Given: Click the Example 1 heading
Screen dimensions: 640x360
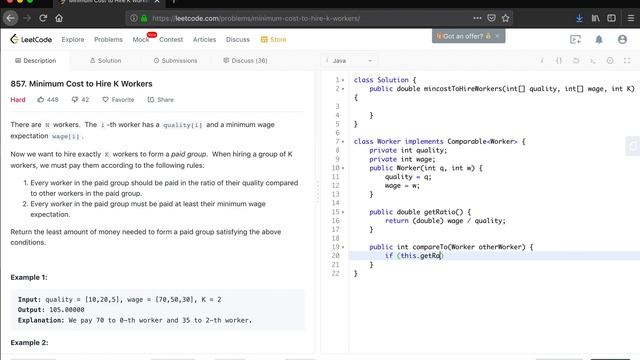Looking at the screenshot, I should 29,278.
